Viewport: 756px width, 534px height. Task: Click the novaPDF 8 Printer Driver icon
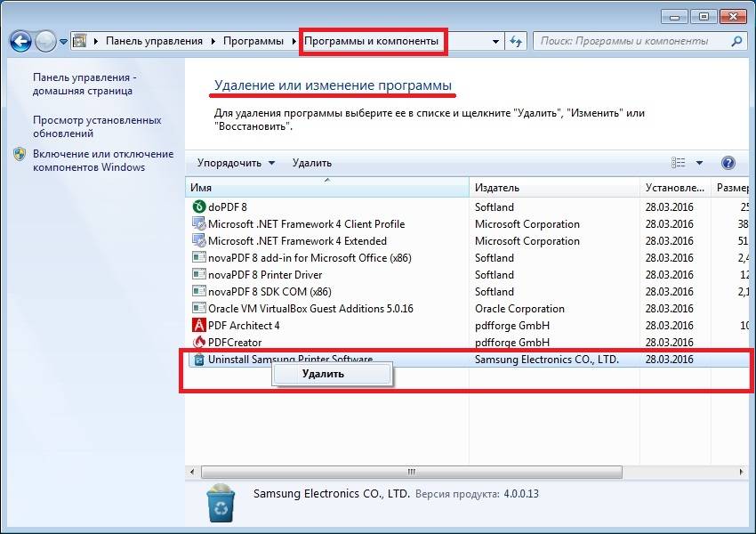198,275
